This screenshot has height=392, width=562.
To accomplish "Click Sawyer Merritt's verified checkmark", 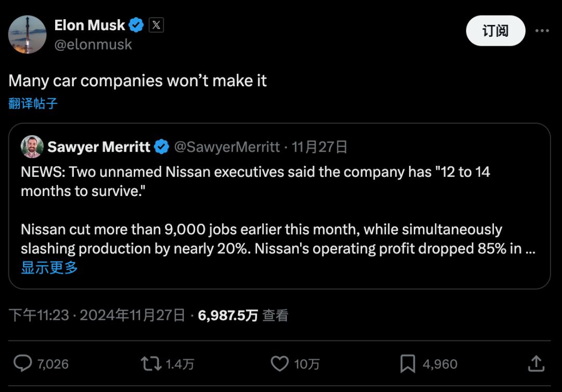I will (161, 147).
